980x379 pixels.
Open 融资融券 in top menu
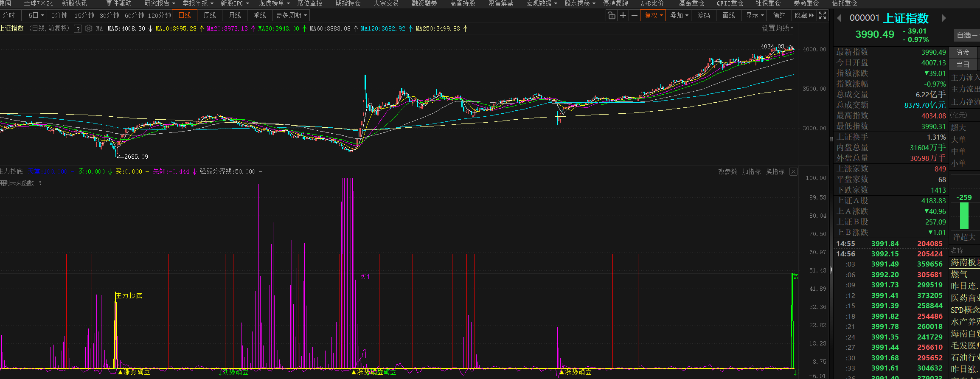point(424,3)
